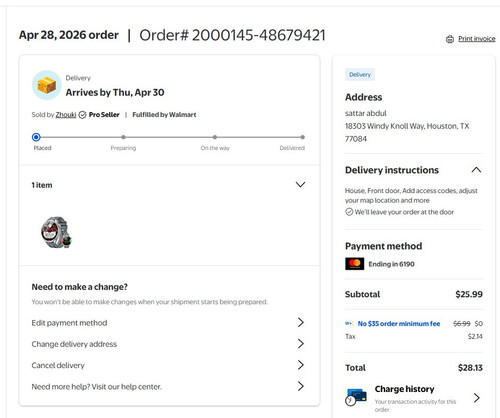Click the Charge history credit cards icon
Image resolution: width=500 pixels, height=418 pixels.
click(356, 397)
